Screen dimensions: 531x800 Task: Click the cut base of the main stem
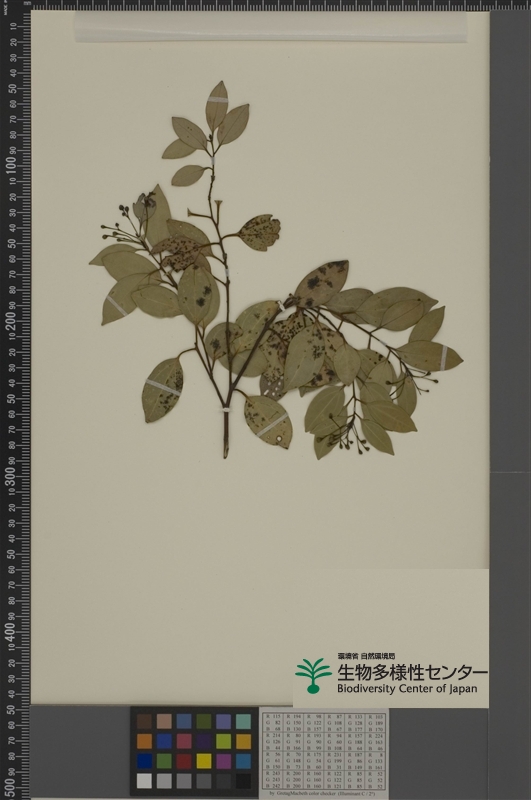225,453
